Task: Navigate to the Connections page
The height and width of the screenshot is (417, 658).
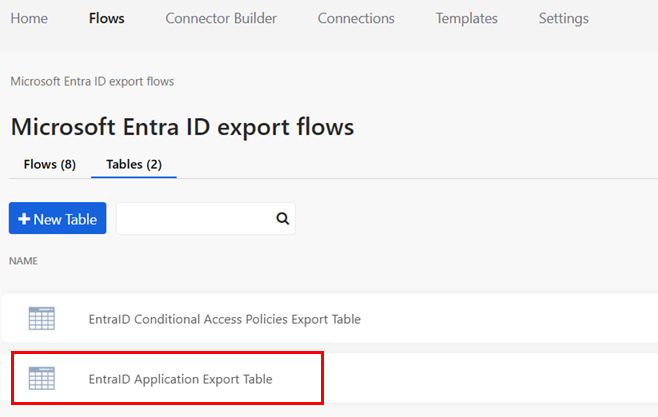Action: pyautogui.click(x=356, y=18)
